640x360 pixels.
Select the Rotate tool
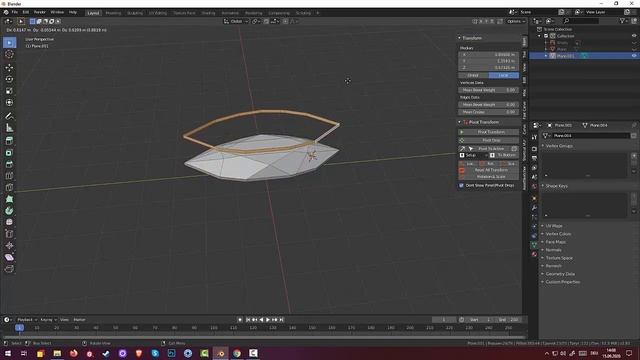click(x=9, y=79)
